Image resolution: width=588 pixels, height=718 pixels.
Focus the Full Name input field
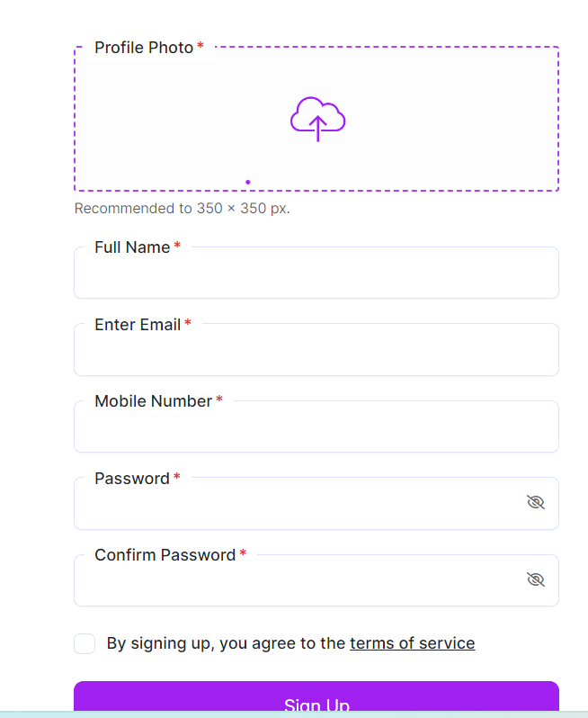316,273
